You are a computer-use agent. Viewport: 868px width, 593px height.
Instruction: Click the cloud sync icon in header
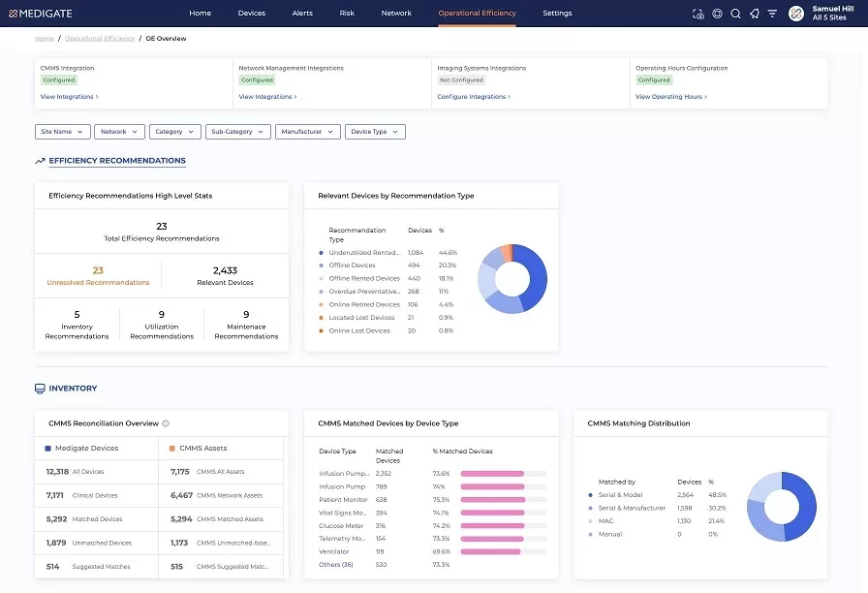coord(698,14)
